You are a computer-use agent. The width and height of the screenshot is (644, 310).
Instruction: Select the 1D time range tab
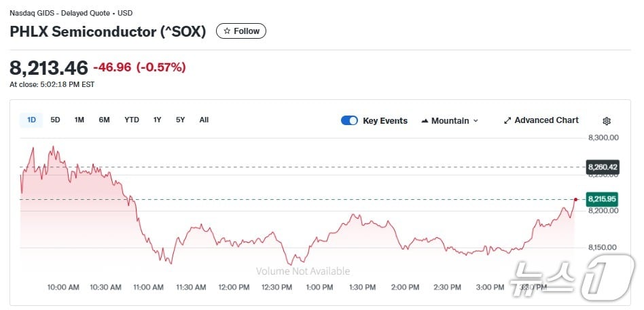click(x=31, y=120)
